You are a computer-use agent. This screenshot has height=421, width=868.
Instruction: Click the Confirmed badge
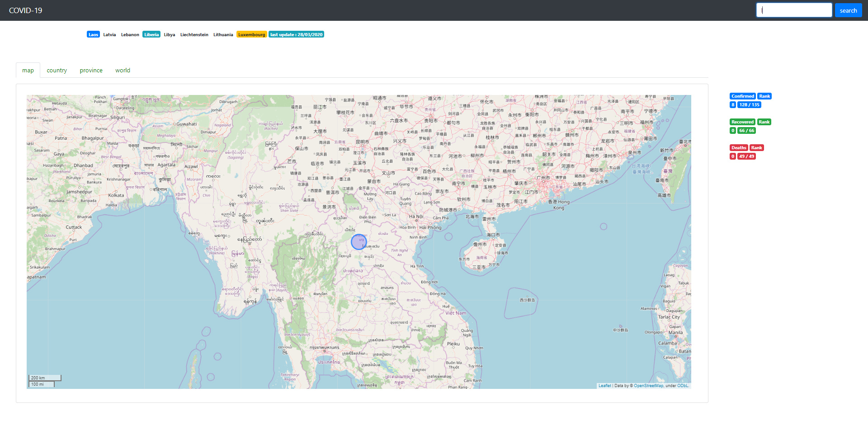click(x=743, y=96)
